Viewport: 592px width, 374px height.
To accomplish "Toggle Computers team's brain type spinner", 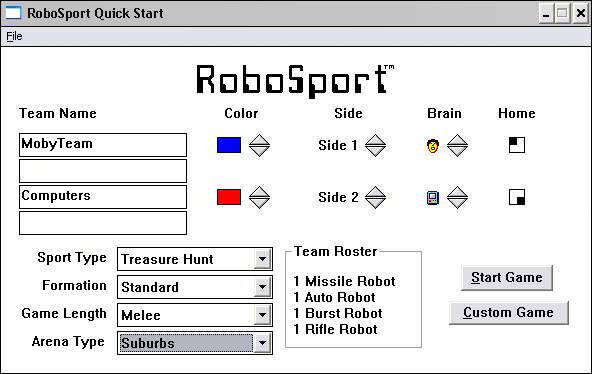I will pos(457,197).
